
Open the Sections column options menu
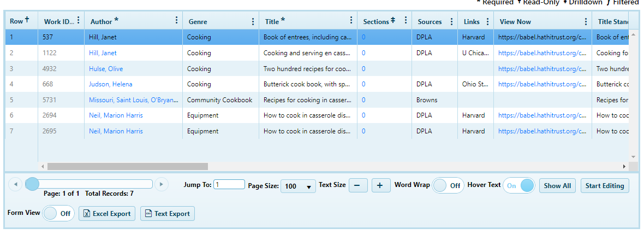tap(406, 21)
